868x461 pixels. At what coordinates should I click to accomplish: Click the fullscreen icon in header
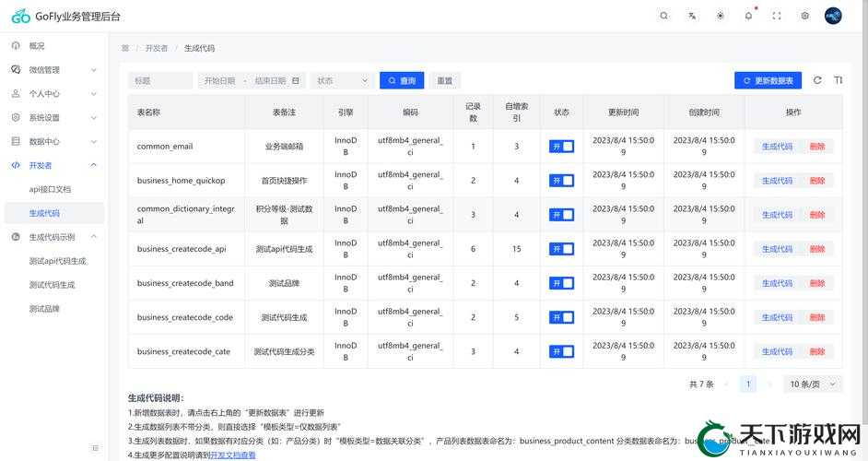(777, 16)
